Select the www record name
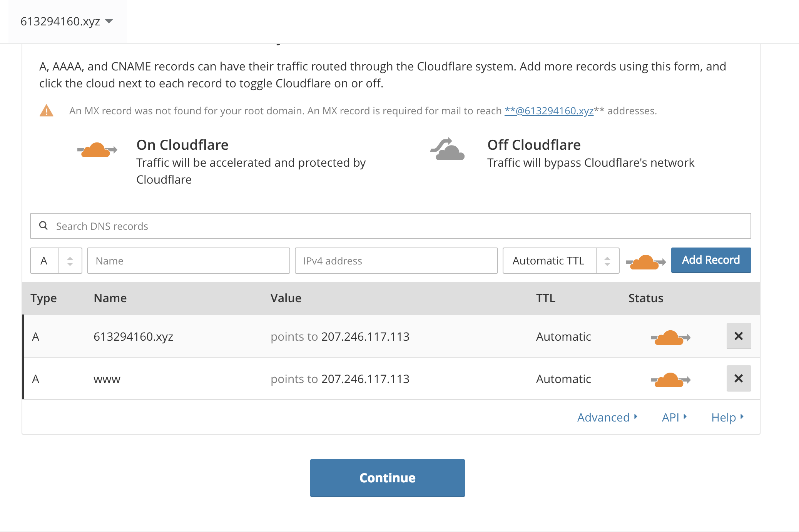Image resolution: width=799 pixels, height=532 pixels. tap(107, 379)
